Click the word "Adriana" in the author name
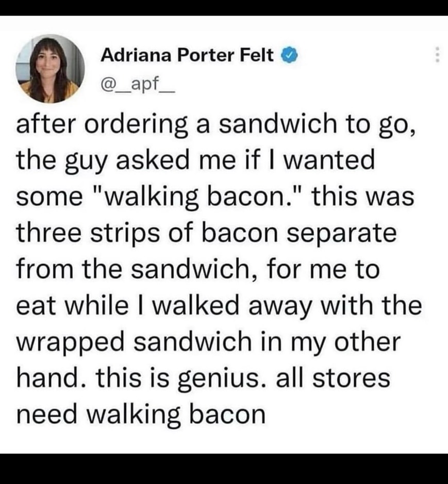The height and width of the screenshot is (484, 448). pos(136,56)
